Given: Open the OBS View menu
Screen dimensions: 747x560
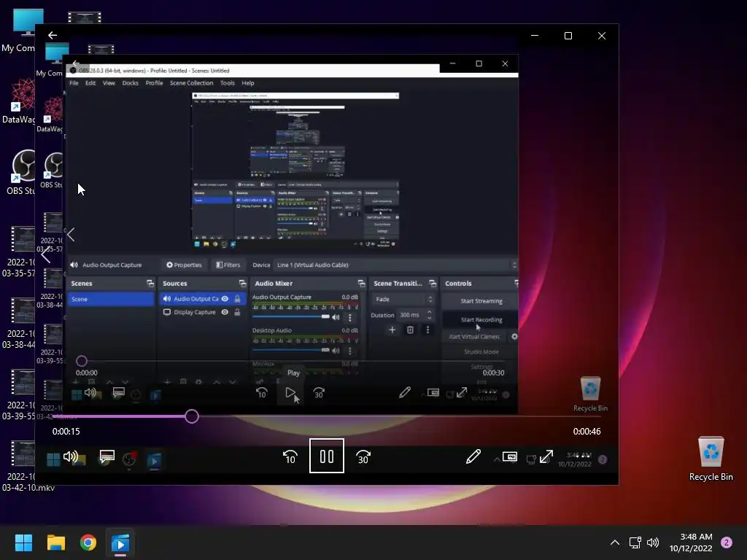Looking at the screenshot, I should (x=109, y=83).
